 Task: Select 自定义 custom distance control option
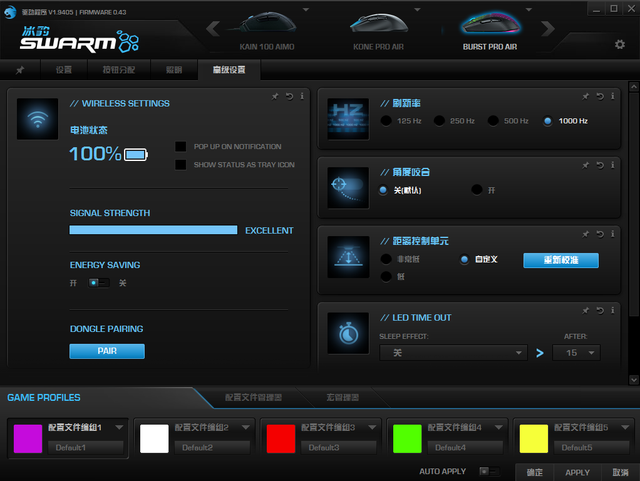coord(464,259)
